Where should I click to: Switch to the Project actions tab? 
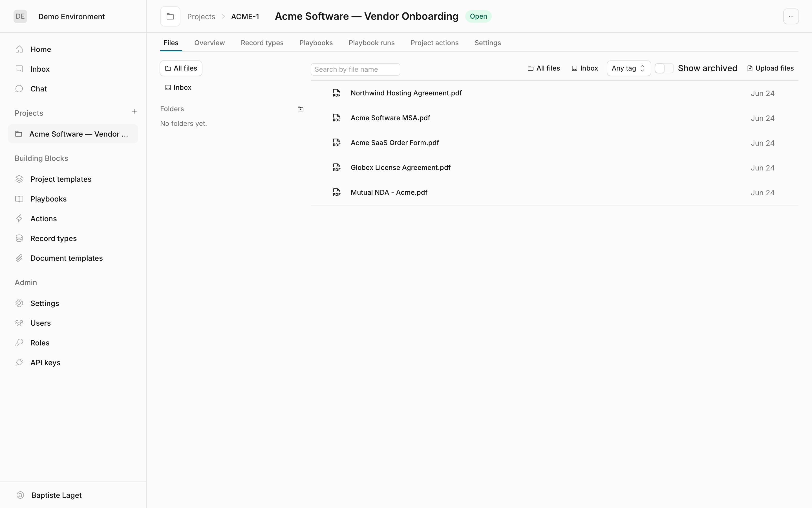click(434, 43)
